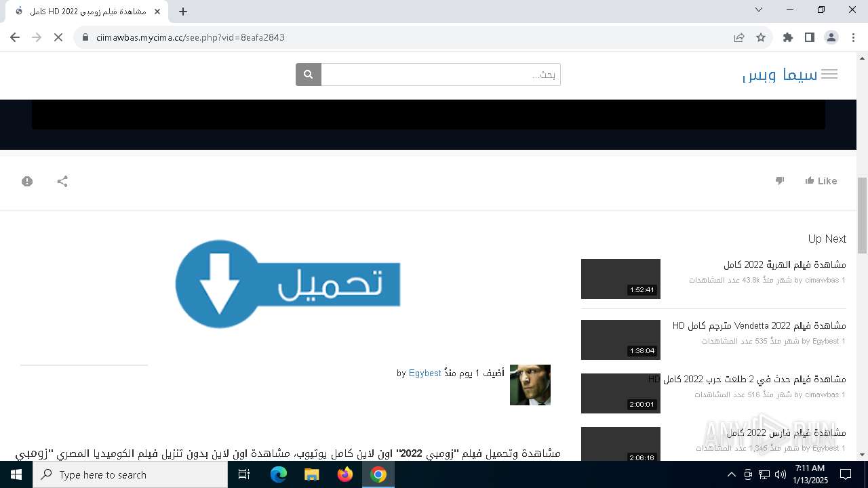Click the forward navigation arrow

pos(37,37)
